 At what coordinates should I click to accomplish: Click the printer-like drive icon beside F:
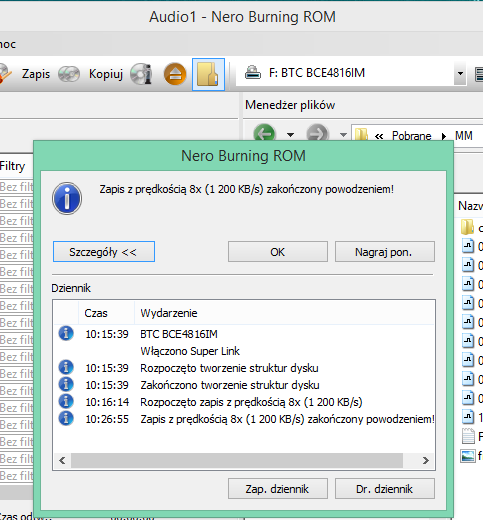tap(253, 72)
